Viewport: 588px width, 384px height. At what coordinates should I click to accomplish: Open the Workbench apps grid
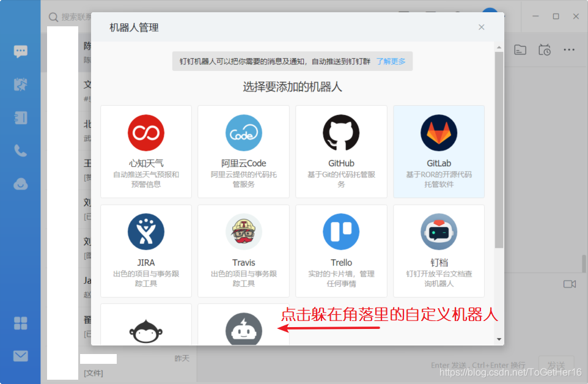[x=20, y=322]
